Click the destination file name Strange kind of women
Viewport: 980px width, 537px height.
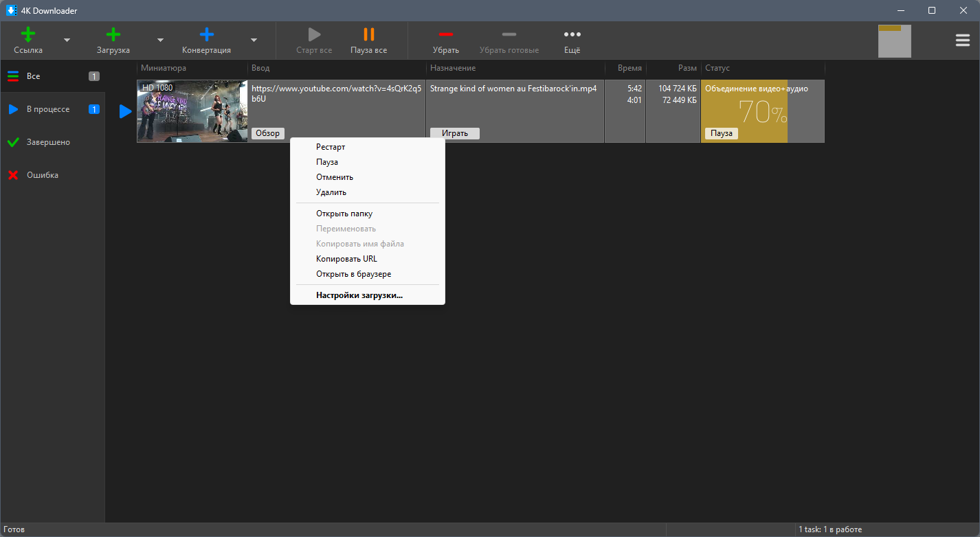[x=513, y=89]
